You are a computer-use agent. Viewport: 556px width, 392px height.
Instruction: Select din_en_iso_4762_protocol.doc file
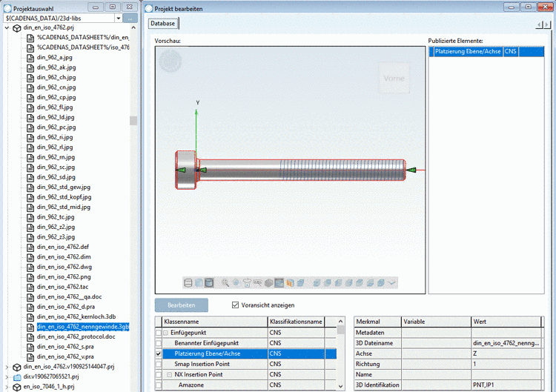point(76,336)
